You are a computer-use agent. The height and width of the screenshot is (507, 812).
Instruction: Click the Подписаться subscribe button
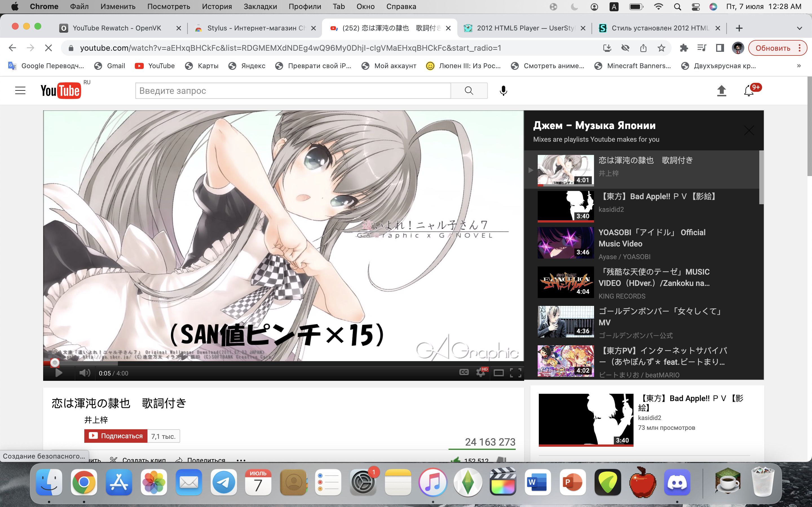pos(116,436)
